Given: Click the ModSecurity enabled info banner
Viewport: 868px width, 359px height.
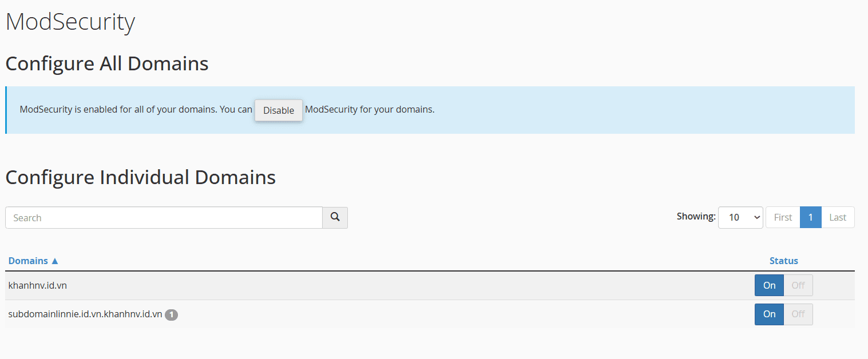Looking at the screenshot, I should (430, 110).
